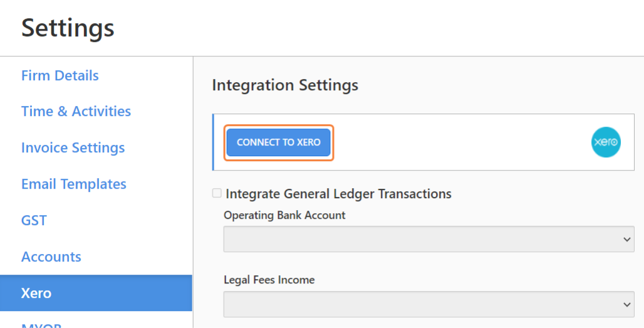
Task: Enable the Integrate General Ledger Transactions checkbox
Action: (x=217, y=194)
